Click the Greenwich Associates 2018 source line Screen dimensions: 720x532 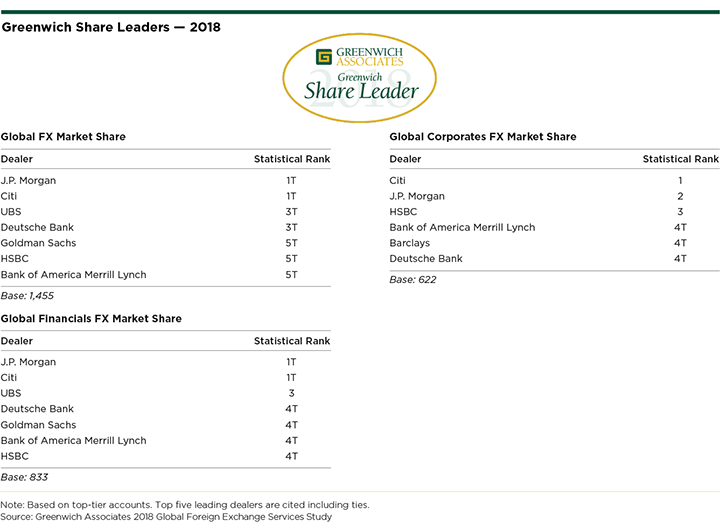click(166, 517)
